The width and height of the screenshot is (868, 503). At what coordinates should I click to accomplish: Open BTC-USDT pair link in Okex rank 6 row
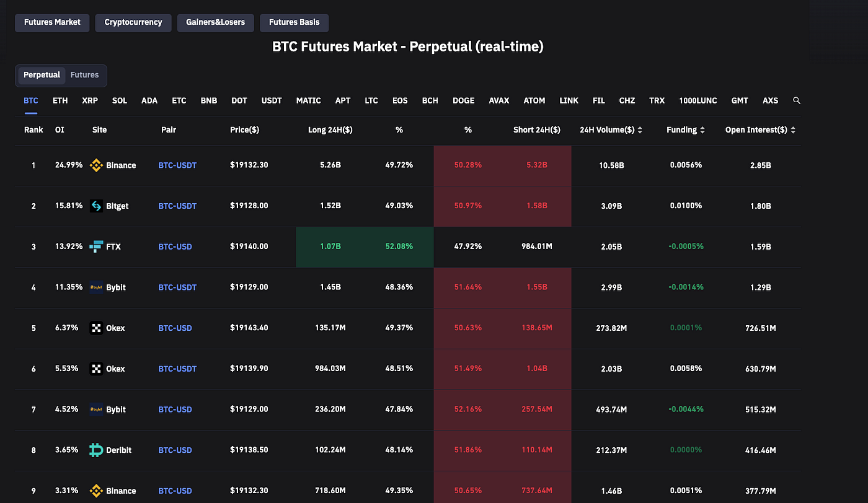point(177,369)
